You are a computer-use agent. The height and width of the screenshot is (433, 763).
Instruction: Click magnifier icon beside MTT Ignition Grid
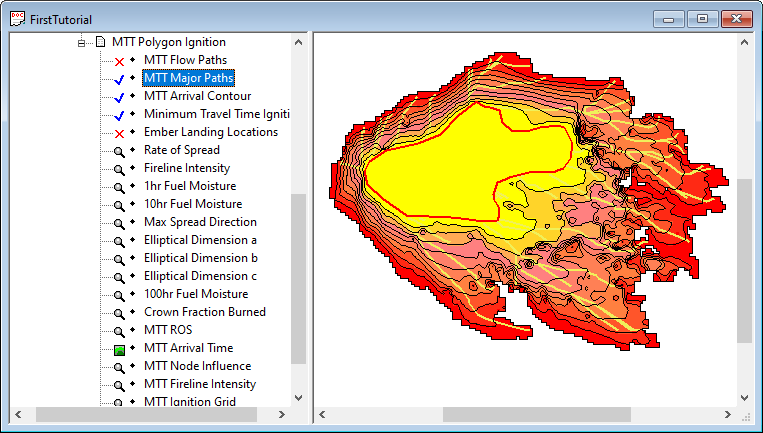[119, 402]
